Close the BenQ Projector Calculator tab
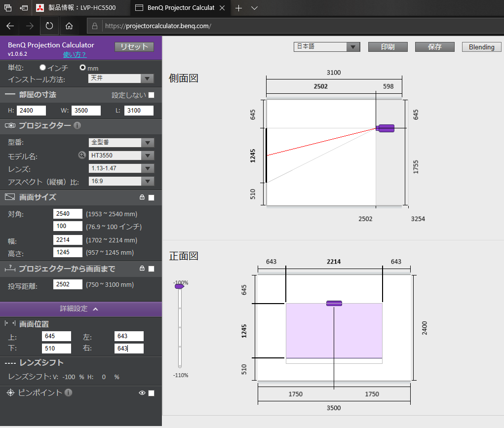 pos(222,8)
